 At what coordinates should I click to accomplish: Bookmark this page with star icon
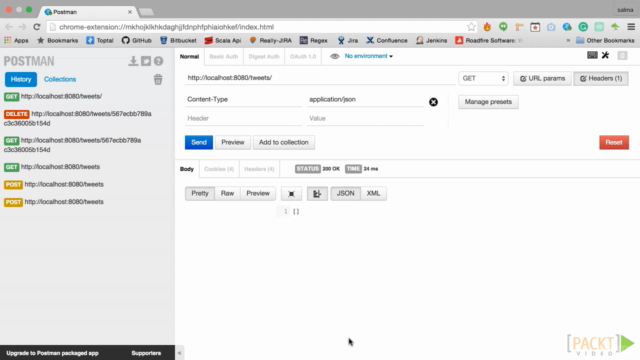pos(471,27)
